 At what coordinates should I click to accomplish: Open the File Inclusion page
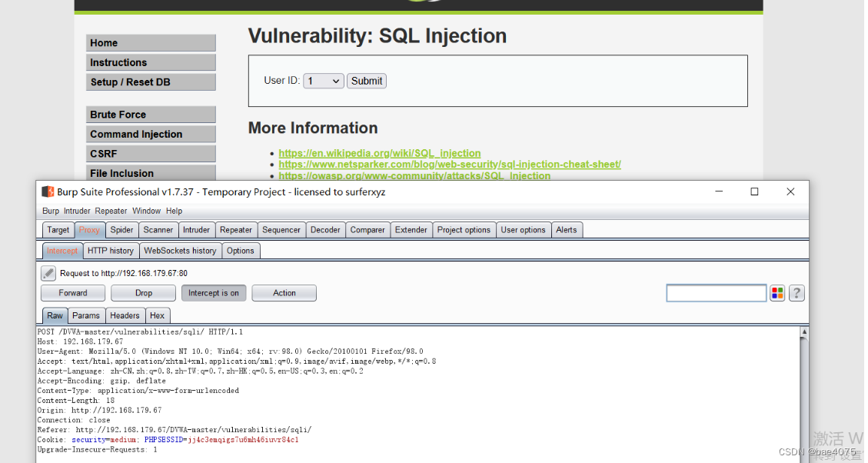tap(151, 173)
